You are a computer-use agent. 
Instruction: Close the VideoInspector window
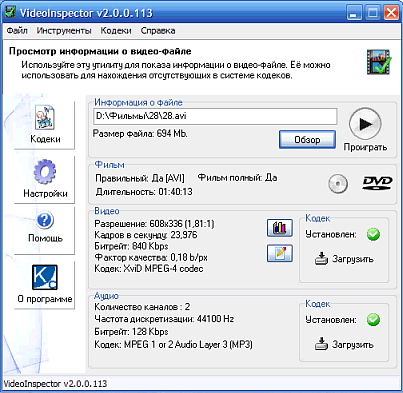(391, 13)
